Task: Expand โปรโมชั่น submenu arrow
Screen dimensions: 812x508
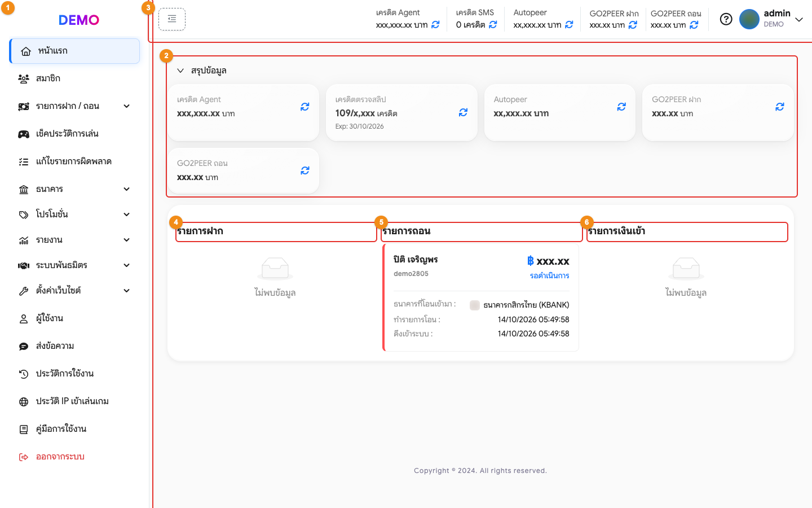Action: tap(127, 214)
